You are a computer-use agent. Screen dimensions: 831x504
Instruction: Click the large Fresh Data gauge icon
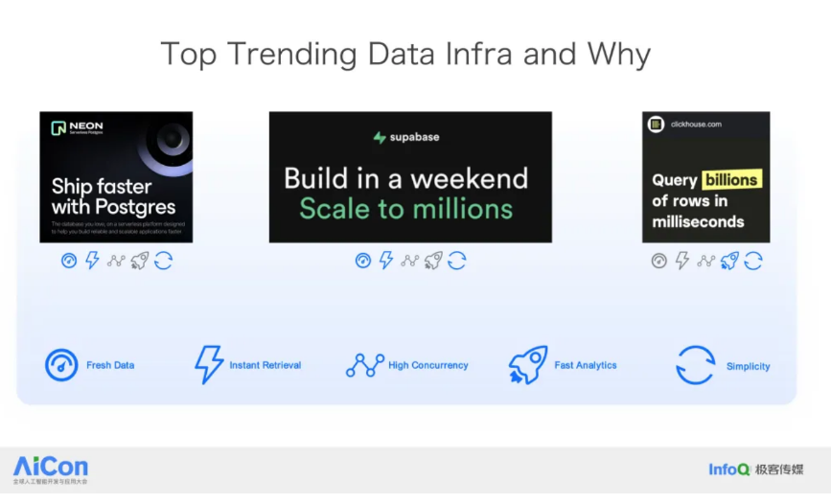pos(61,365)
